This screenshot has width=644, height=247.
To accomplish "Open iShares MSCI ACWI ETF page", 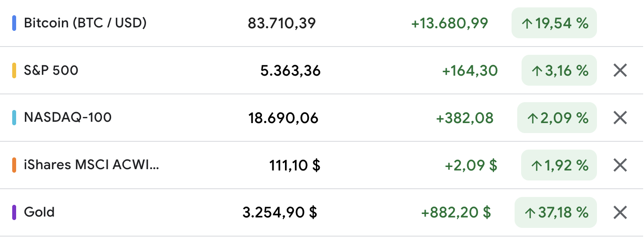I will pos(92,165).
